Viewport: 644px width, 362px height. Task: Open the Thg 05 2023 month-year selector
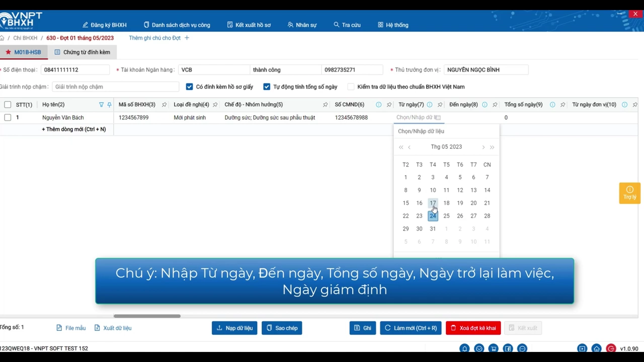[446, 147]
